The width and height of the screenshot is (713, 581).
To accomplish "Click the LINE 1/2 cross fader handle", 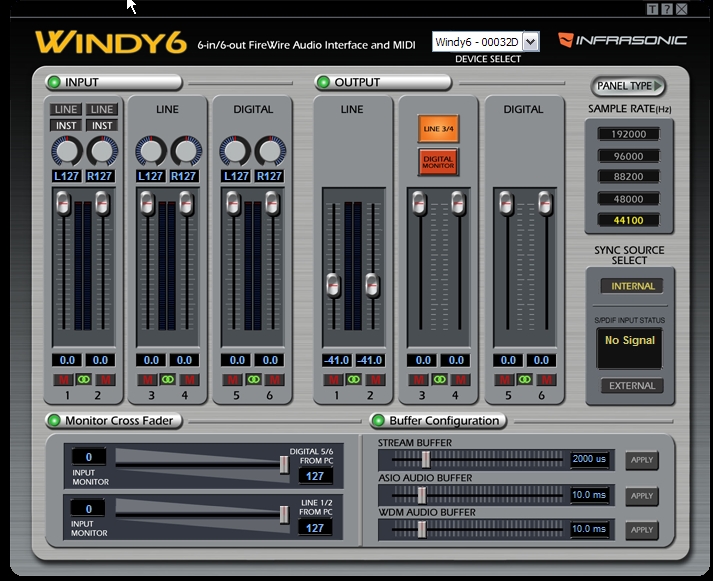I will tap(284, 515).
